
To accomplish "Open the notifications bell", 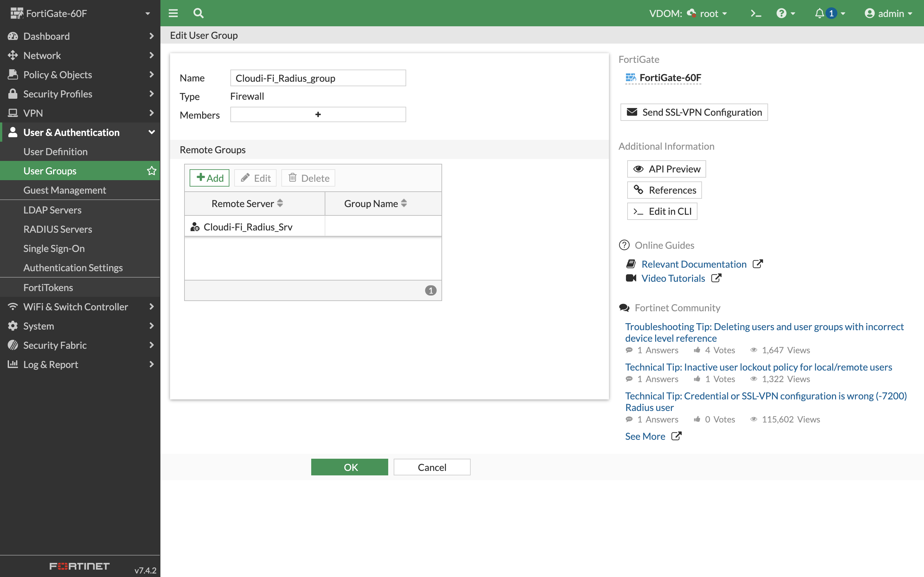I will 819,13.
